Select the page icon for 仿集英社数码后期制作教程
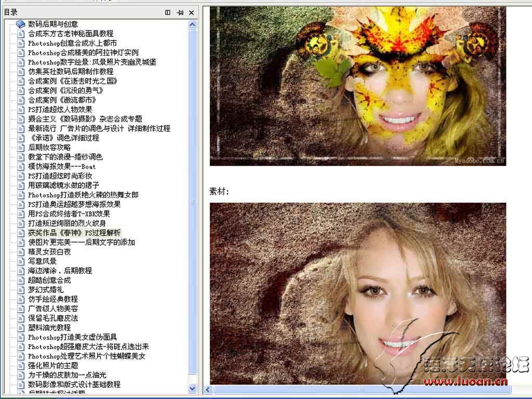The height and width of the screenshot is (399, 532). click(21, 72)
